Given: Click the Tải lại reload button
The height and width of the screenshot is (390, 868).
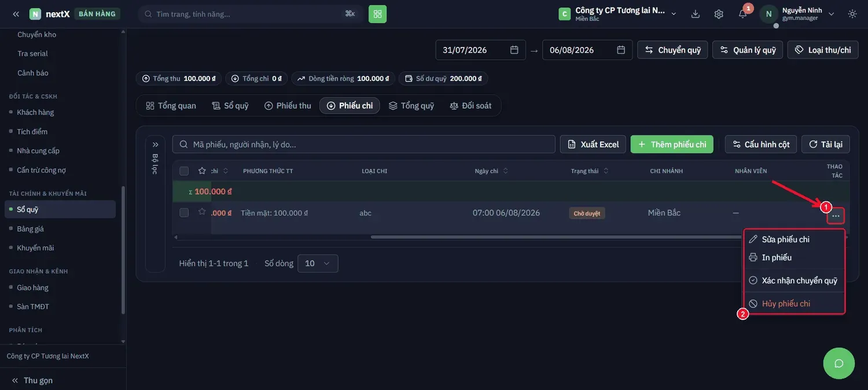Looking at the screenshot, I should 825,144.
